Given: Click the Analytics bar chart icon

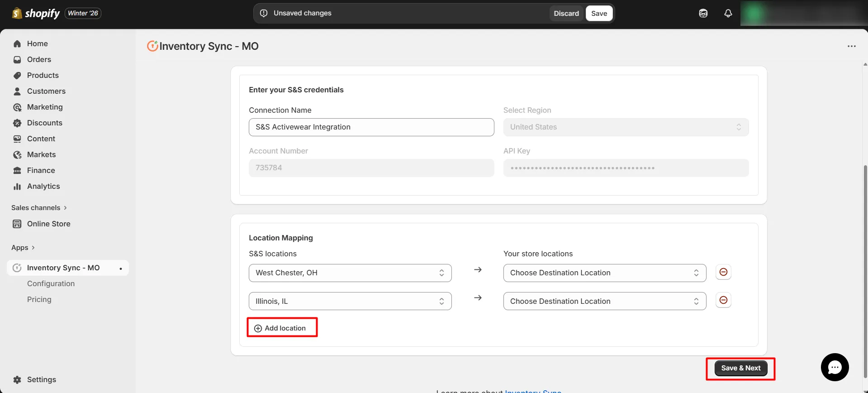Looking at the screenshot, I should click(x=17, y=186).
